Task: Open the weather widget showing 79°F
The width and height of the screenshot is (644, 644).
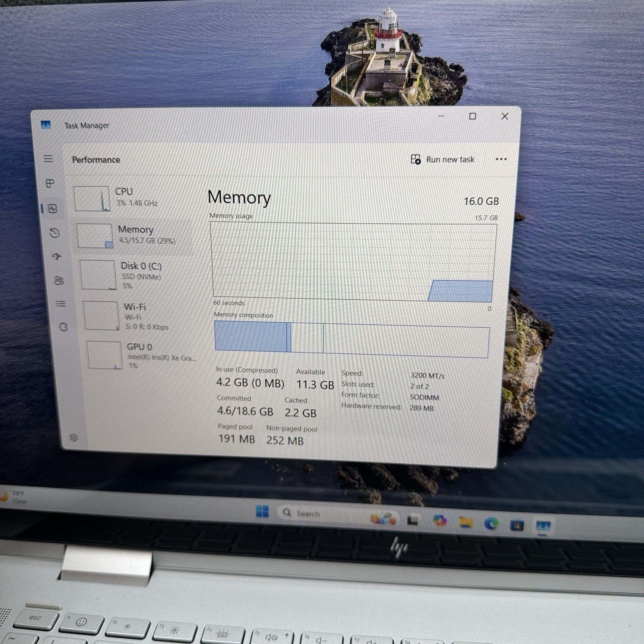Action: (14, 497)
